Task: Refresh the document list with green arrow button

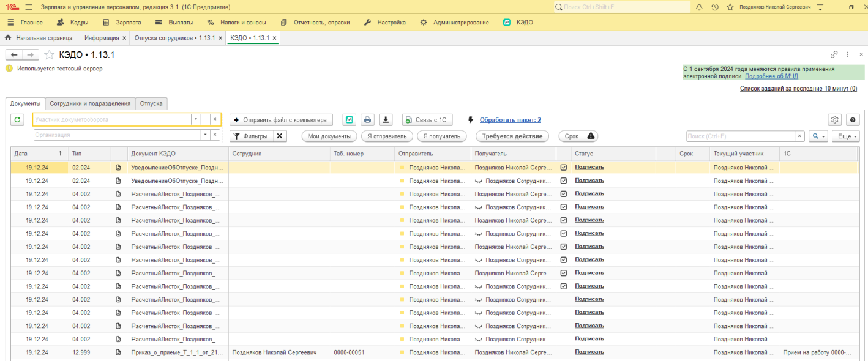Action: (x=17, y=120)
